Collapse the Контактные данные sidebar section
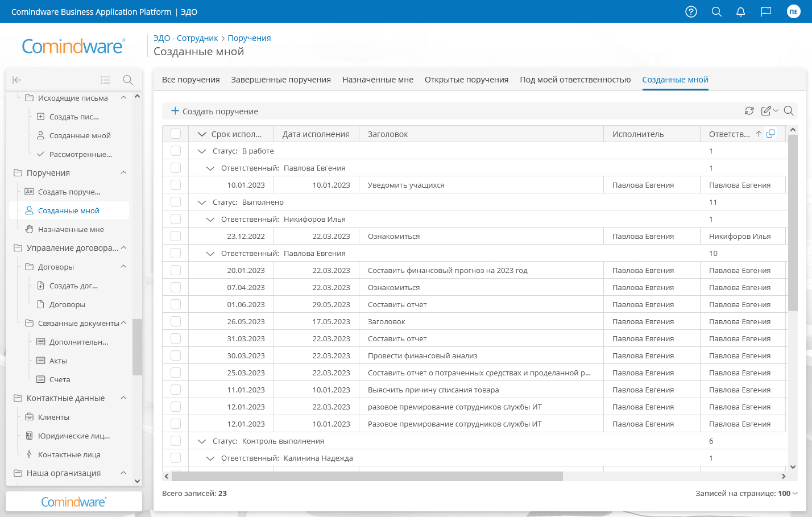The width and height of the screenshot is (812, 517). [123, 398]
